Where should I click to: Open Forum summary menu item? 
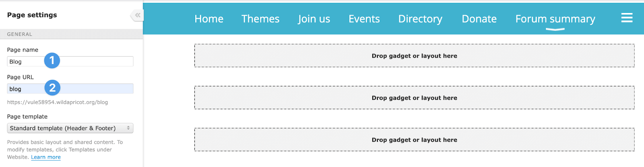pyautogui.click(x=555, y=19)
